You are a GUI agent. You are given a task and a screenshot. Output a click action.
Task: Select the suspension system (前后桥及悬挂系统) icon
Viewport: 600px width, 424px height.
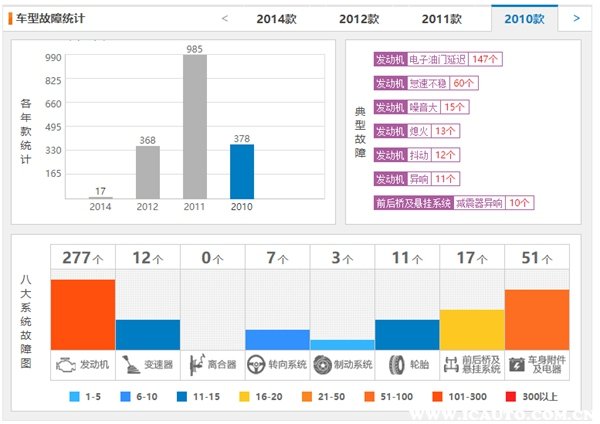(x=452, y=364)
